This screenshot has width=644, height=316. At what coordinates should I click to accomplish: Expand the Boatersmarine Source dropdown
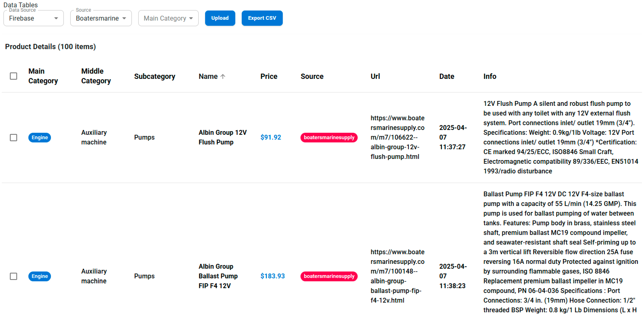101,18
